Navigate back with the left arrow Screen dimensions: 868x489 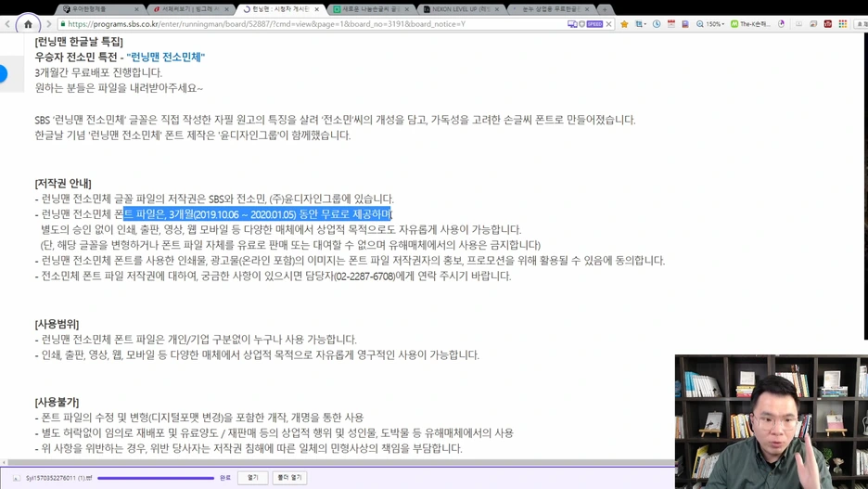click(x=7, y=24)
